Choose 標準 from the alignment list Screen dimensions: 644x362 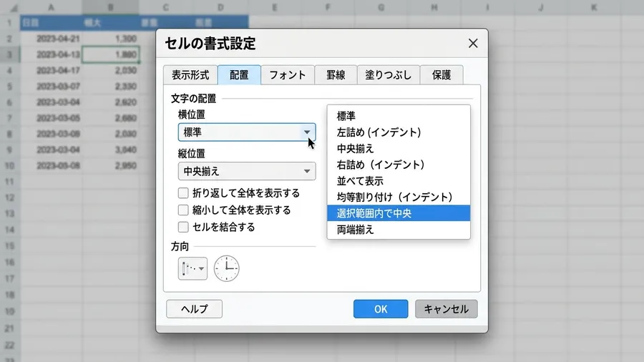pyautogui.click(x=399, y=116)
